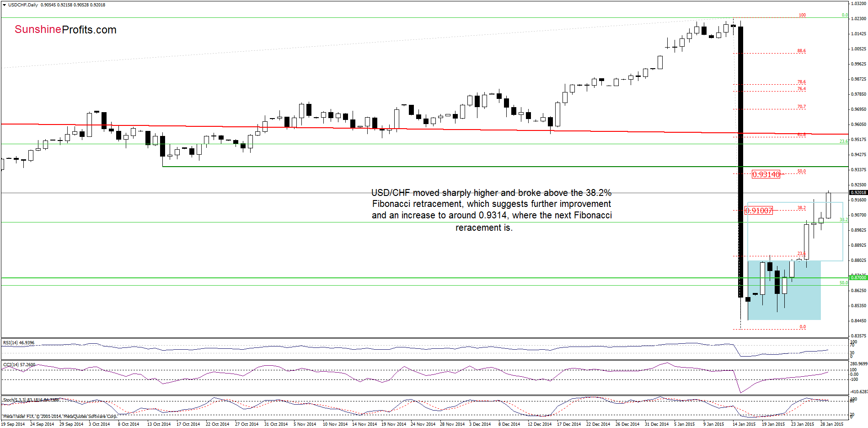Screen dimensions: 868x428
Task: Click the red 61.8 Fibonacci label
Action: point(801,135)
